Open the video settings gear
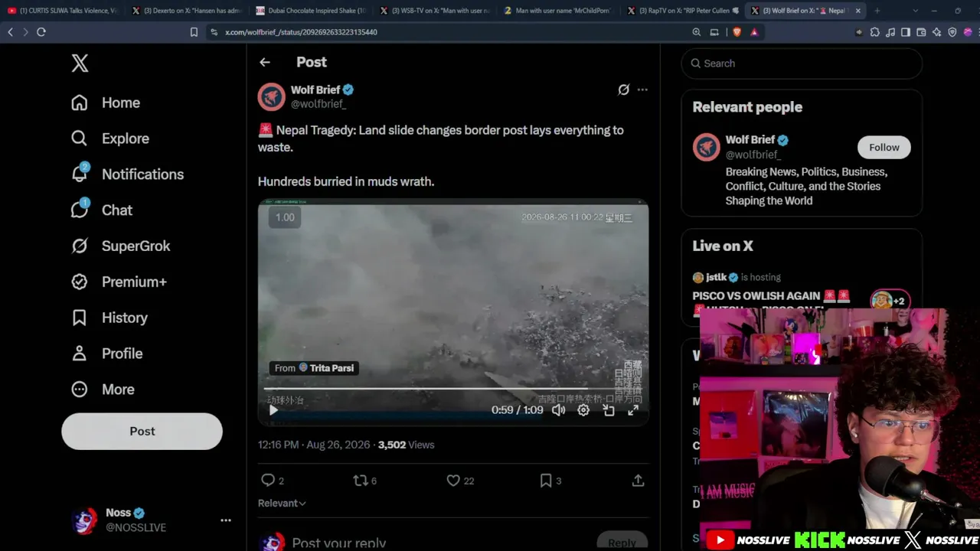This screenshot has height=551, width=980. pyautogui.click(x=583, y=410)
